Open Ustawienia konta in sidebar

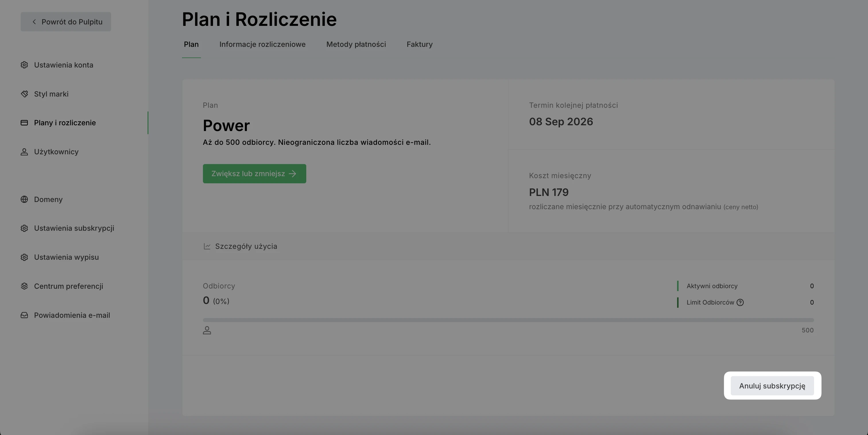coord(63,65)
